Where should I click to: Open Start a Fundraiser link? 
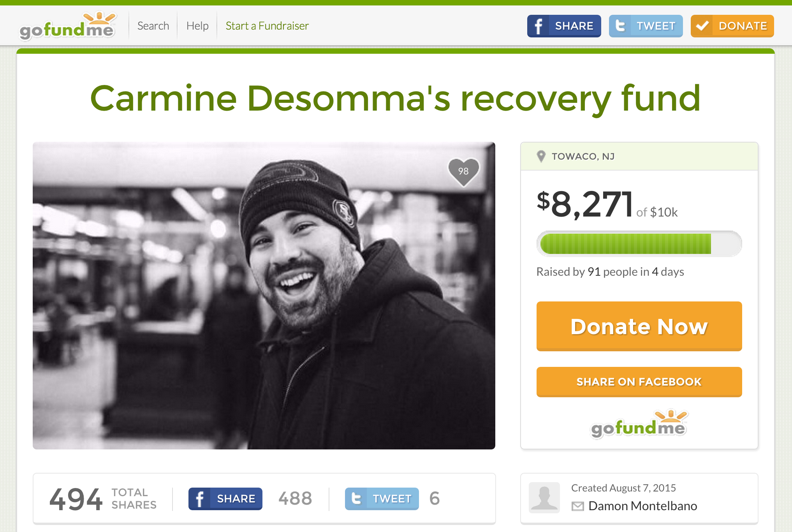click(x=267, y=26)
